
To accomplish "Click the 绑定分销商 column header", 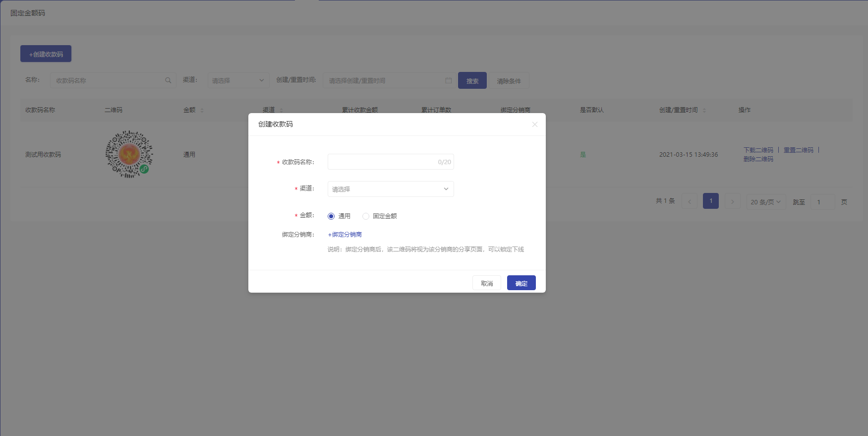I will pos(516,110).
